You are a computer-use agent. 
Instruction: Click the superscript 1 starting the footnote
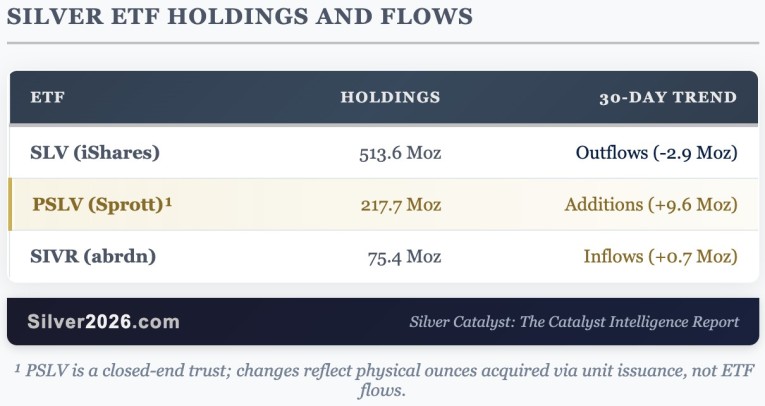coord(18,367)
